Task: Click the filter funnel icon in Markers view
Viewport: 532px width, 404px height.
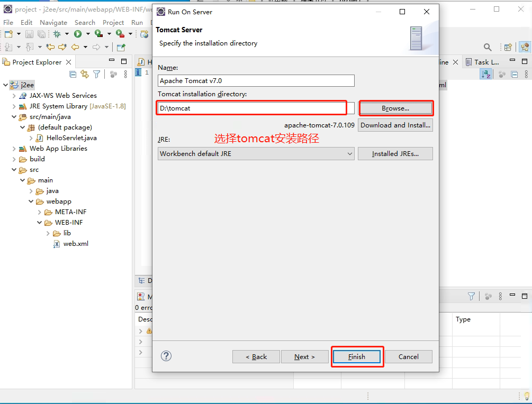Action: coord(471,297)
